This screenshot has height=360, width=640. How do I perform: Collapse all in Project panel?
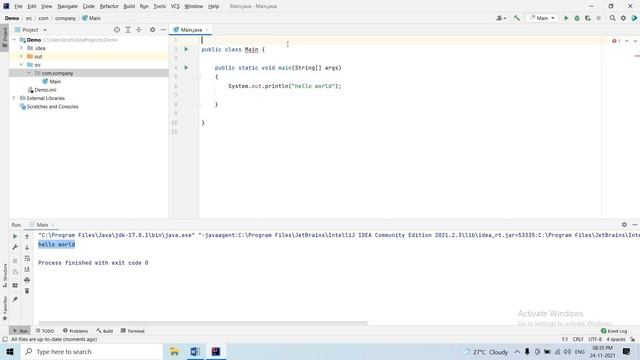click(x=139, y=30)
